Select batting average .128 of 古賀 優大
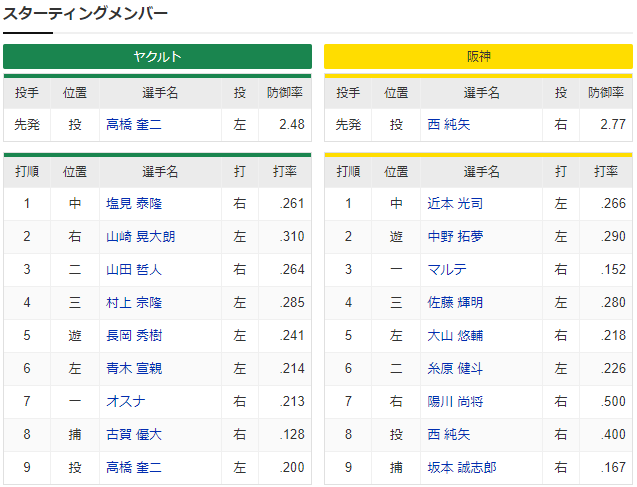This screenshot has height=487, width=637. [x=292, y=434]
